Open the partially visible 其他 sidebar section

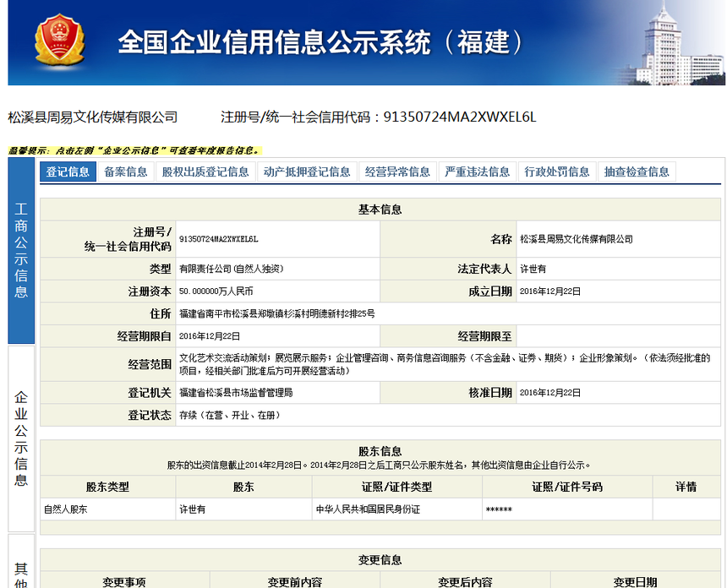[21, 561]
